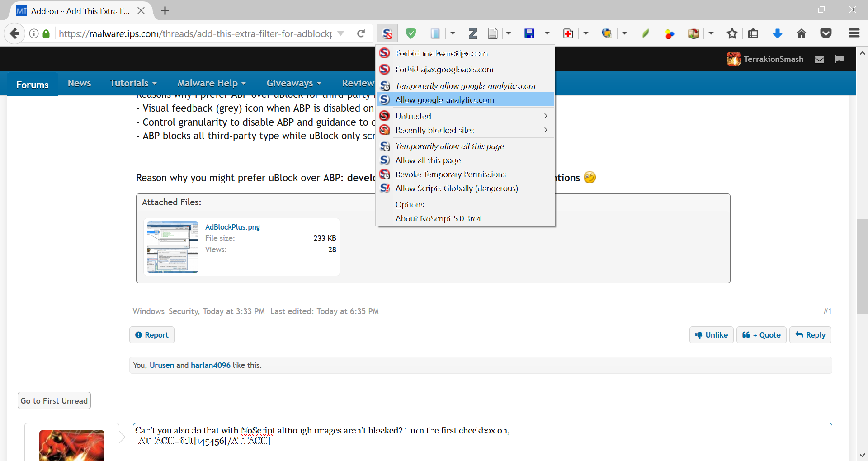Click the + Quote button

pyautogui.click(x=761, y=335)
